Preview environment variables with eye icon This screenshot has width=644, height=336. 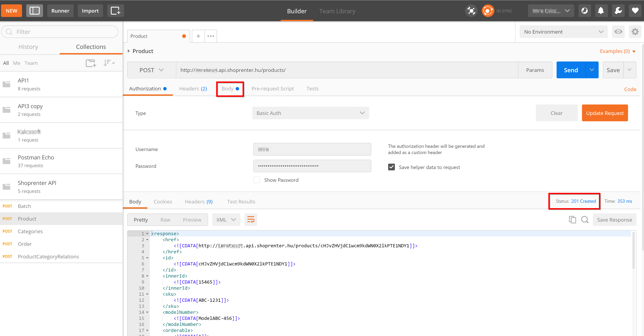pyautogui.click(x=618, y=32)
